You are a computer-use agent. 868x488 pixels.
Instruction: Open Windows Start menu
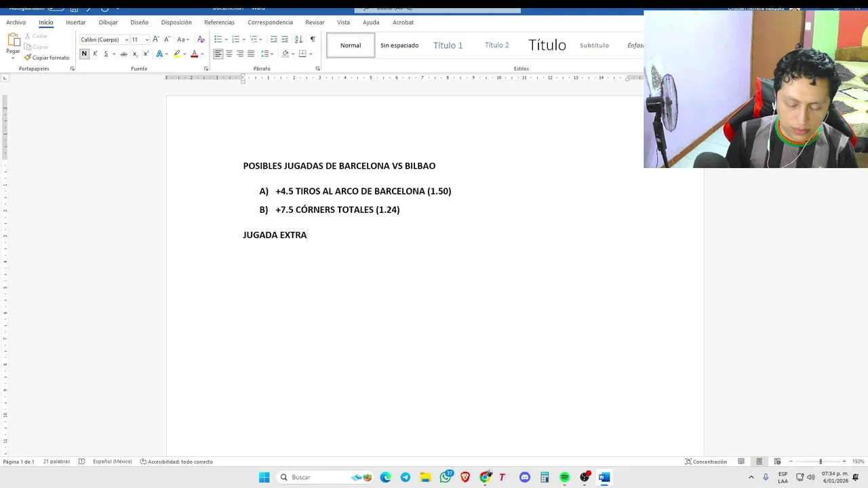264,477
